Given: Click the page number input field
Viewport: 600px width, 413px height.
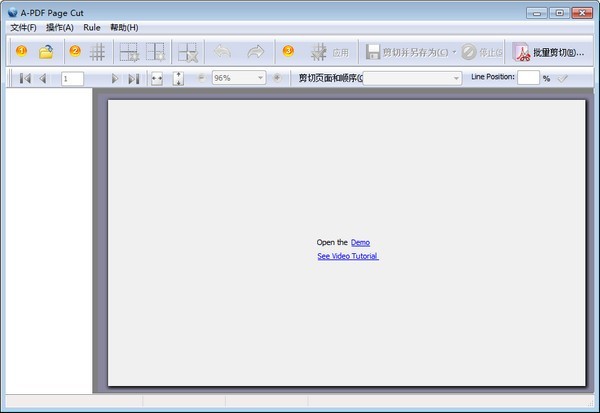Looking at the screenshot, I should (x=72, y=78).
